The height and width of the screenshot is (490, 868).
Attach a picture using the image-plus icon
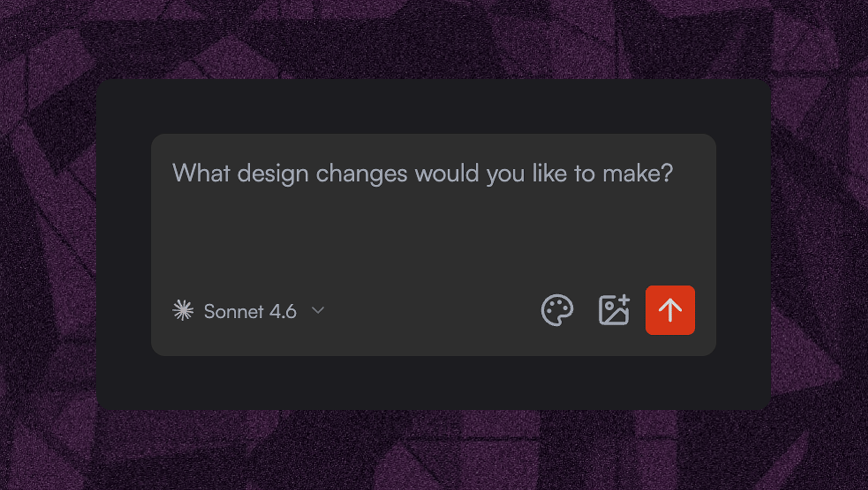pyautogui.click(x=614, y=310)
